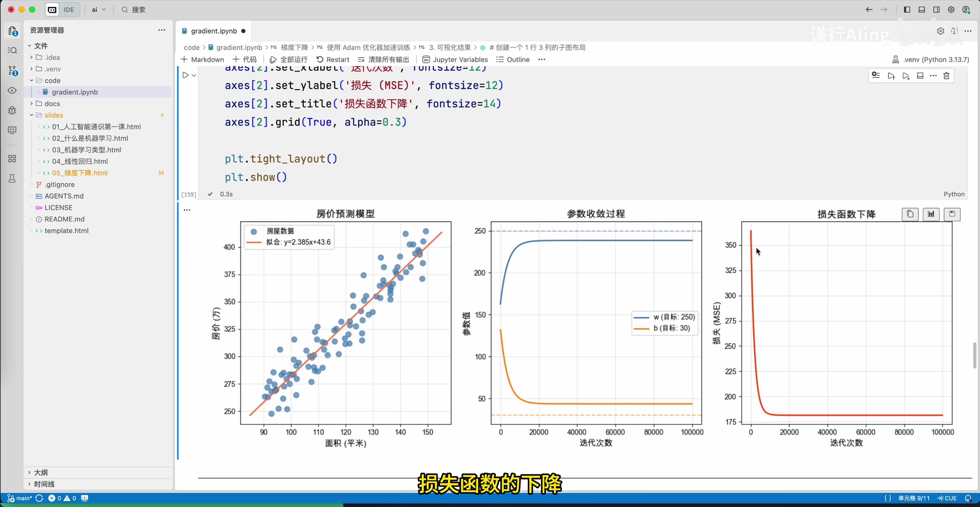Open the Explorer view in activity bar
Image resolution: width=980 pixels, height=507 pixels.
[x=13, y=31]
